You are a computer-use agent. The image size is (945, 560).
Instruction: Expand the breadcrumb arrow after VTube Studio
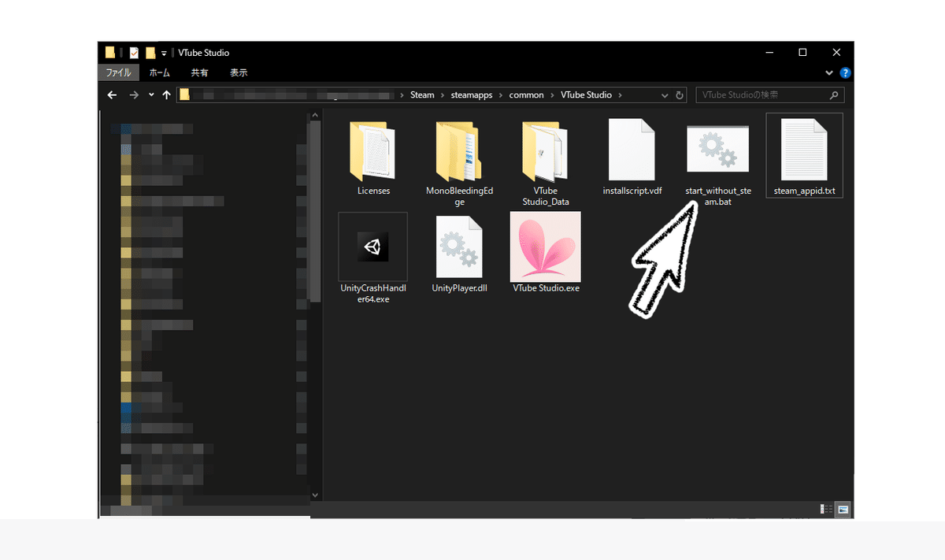(x=621, y=95)
